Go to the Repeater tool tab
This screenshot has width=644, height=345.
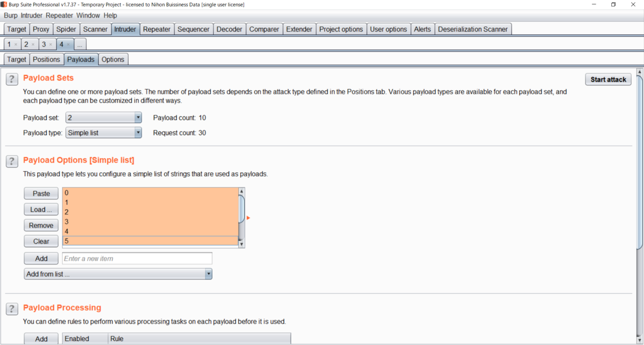pos(157,29)
